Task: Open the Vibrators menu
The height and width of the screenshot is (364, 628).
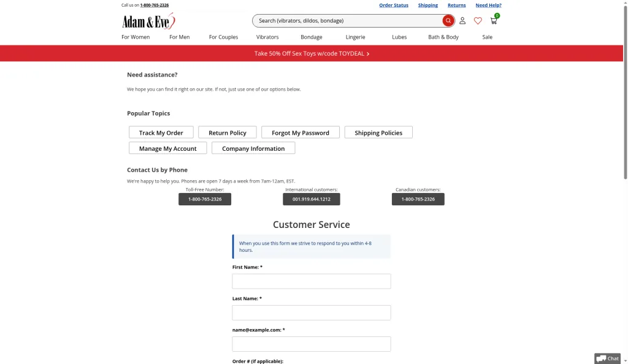Action: point(267,37)
